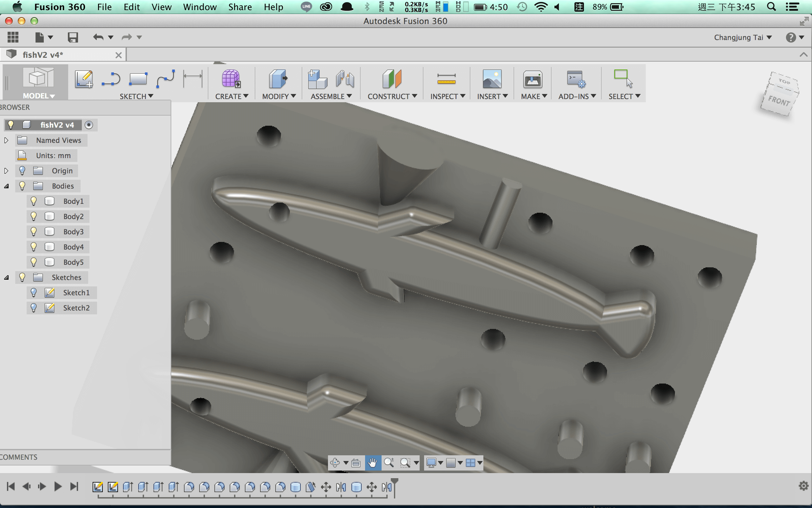
Task: Open the Edit menu
Action: [132, 7]
